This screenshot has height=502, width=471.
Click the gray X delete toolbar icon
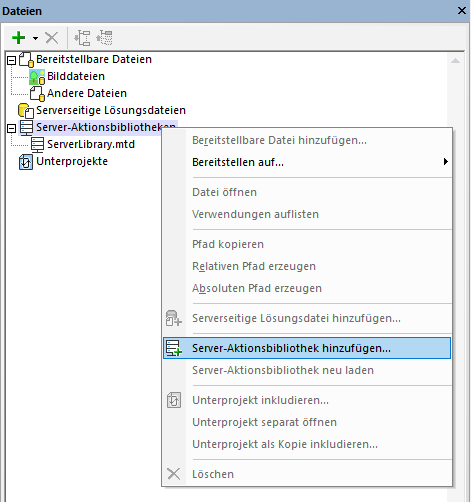click(x=52, y=38)
